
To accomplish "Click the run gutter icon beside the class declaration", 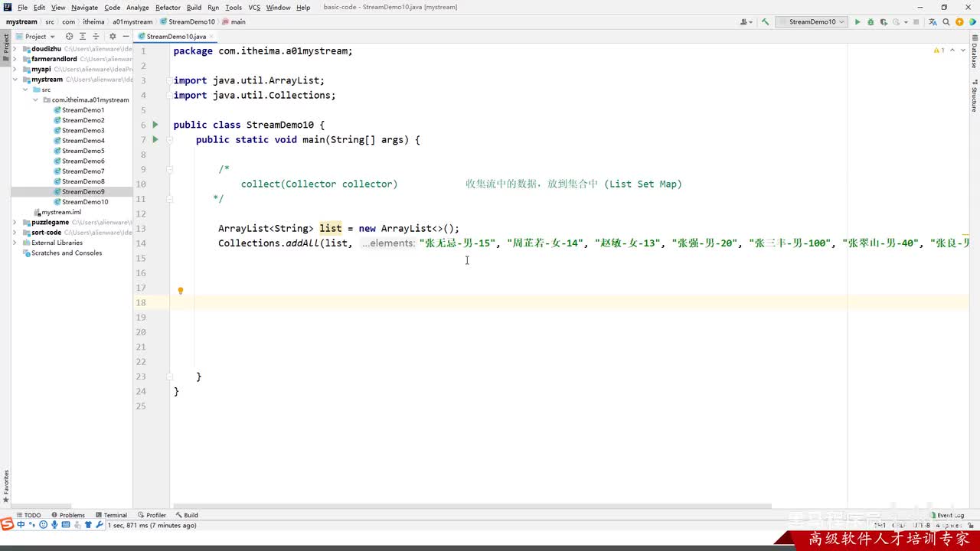I will 155,125.
